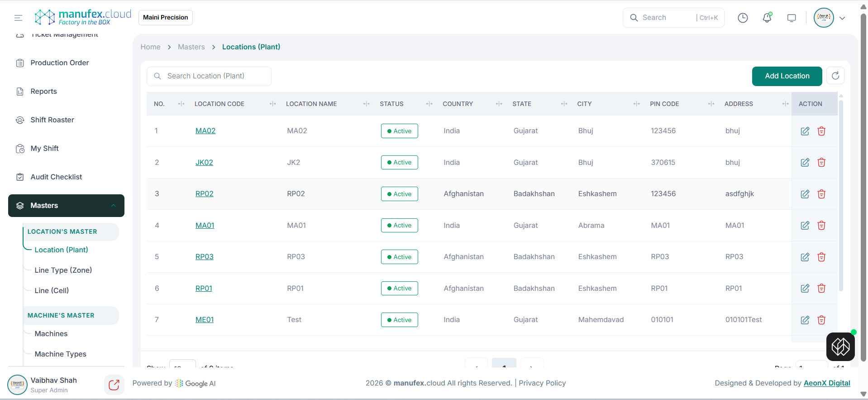This screenshot has height=400, width=868.
Task: Open the floating AI assistant icon
Action: tap(840, 347)
